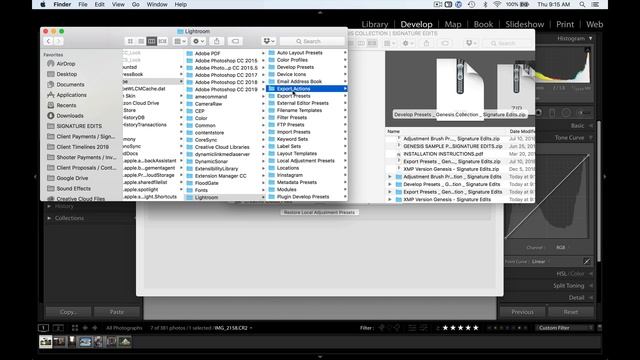The width and height of the screenshot is (640, 360).
Task: Select the CameraRaw folder
Action: (x=225, y=104)
